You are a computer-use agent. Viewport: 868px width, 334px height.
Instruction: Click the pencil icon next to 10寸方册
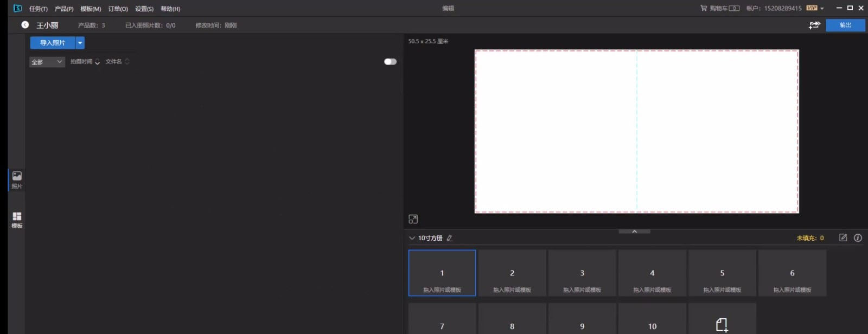click(x=450, y=238)
